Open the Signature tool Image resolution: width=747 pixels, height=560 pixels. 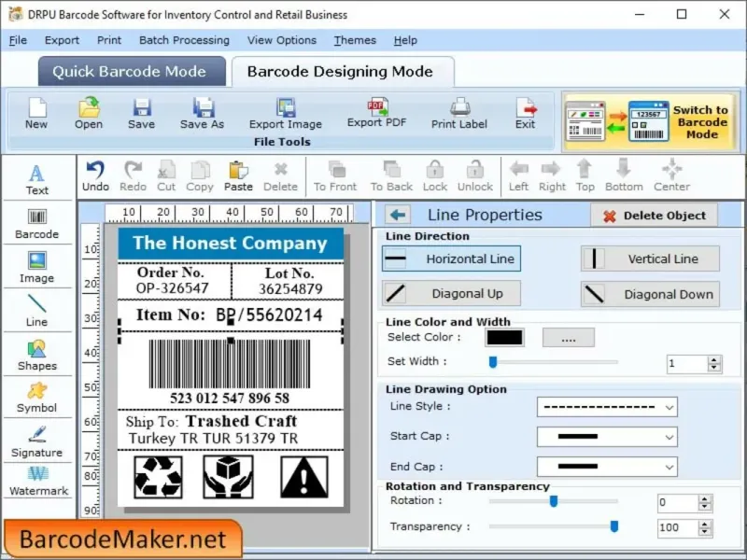[36, 441]
